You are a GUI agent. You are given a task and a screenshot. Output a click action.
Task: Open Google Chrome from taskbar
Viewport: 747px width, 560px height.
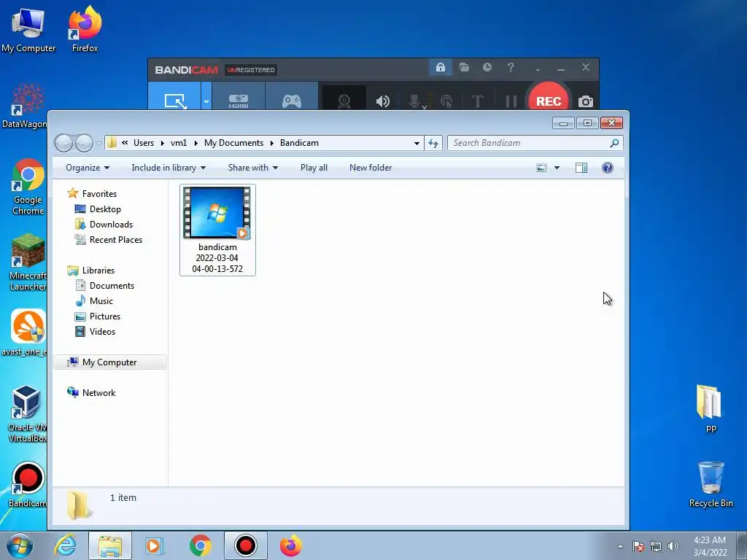point(200,545)
